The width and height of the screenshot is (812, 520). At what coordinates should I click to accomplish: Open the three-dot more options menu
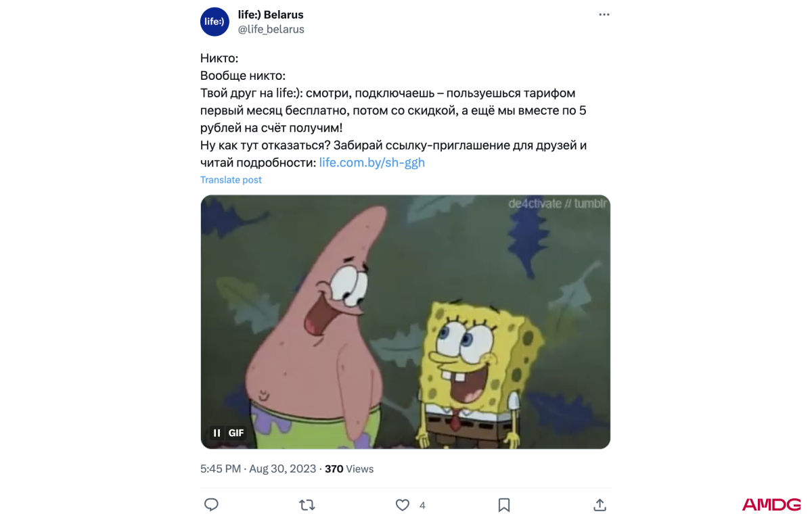604,15
